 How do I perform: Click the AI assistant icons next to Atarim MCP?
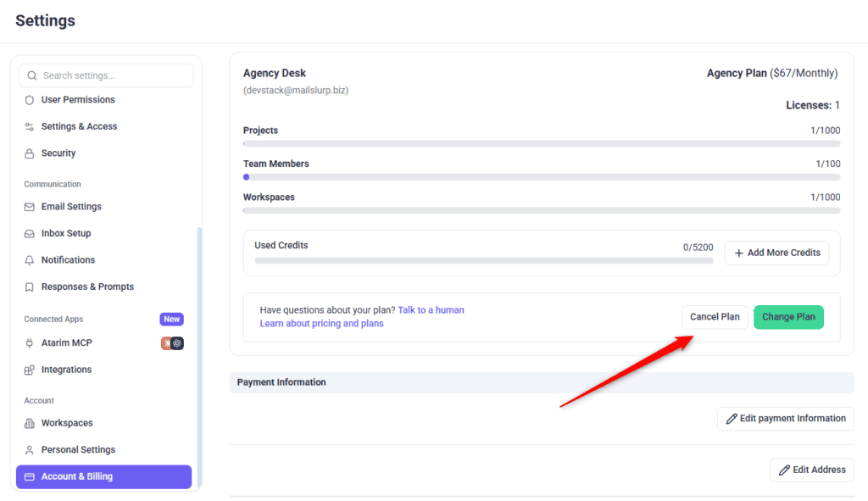172,343
